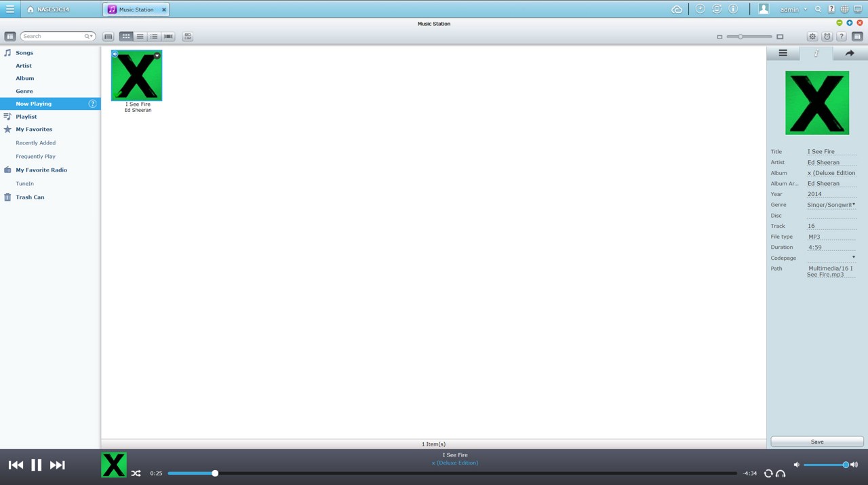Image resolution: width=868 pixels, height=485 pixels.
Task: Switch to the info tab in right panel
Action: click(816, 53)
